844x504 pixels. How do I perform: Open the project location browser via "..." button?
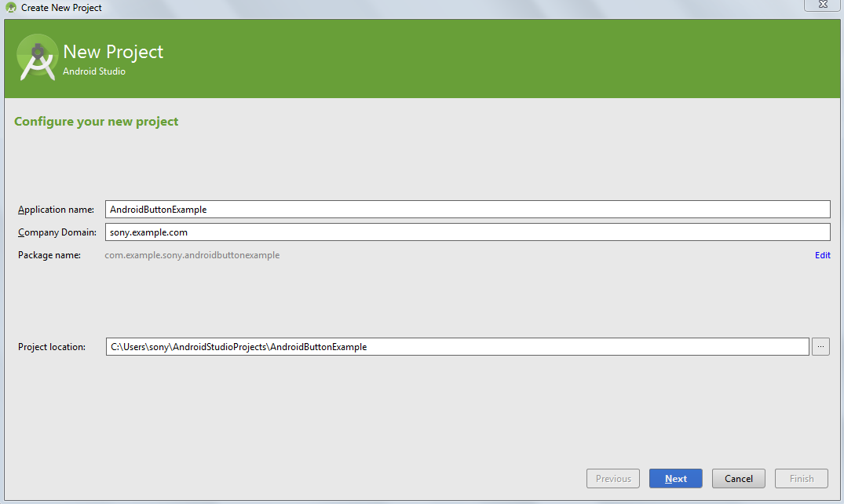(x=820, y=346)
